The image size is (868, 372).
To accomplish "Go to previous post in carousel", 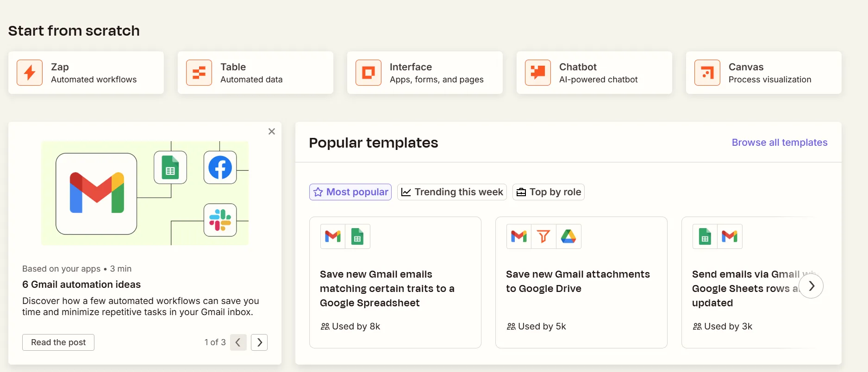I will tap(238, 342).
